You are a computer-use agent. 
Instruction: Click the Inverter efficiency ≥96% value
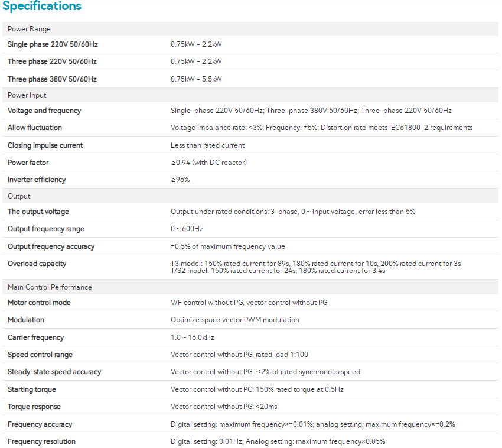(180, 180)
